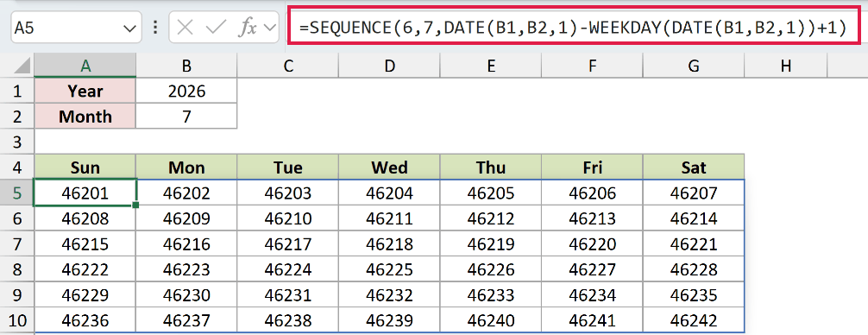Click cell containing 46229
The width and height of the screenshot is (868, 335).
[85, 294]
